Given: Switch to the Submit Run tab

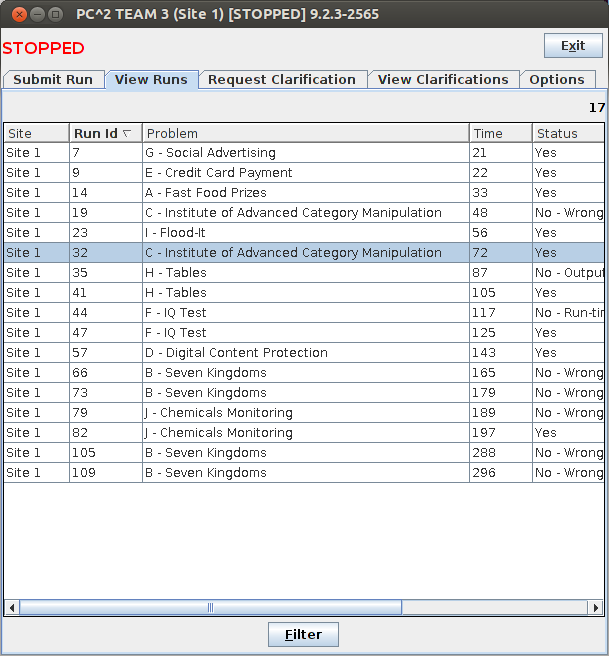Looking at the screenshot, I should [x=53, y=80].
